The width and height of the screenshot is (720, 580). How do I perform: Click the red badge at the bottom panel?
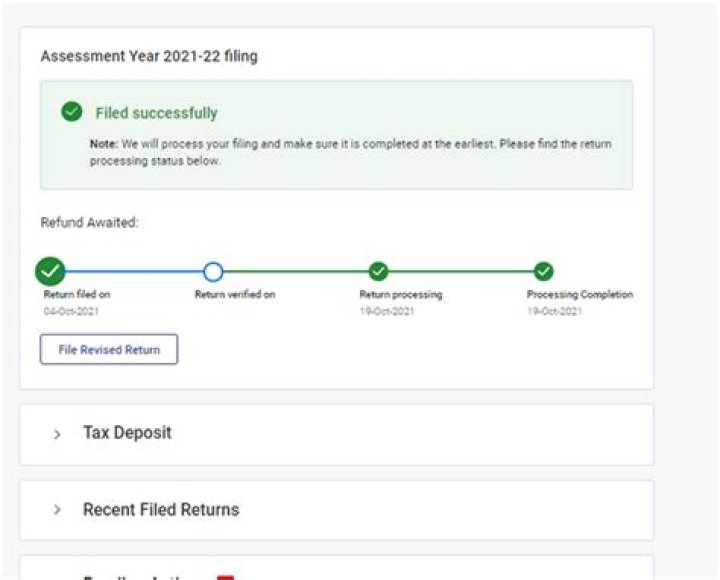[226, 576]
